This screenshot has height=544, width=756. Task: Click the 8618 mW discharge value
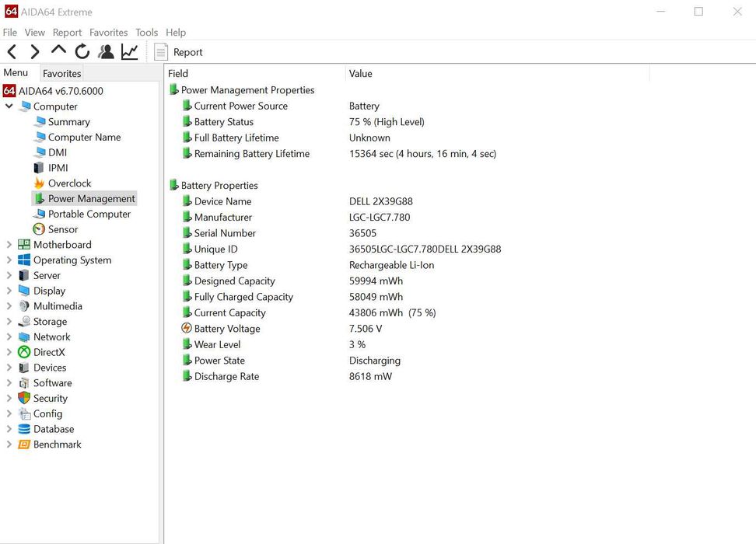click(x=370, y=376)
